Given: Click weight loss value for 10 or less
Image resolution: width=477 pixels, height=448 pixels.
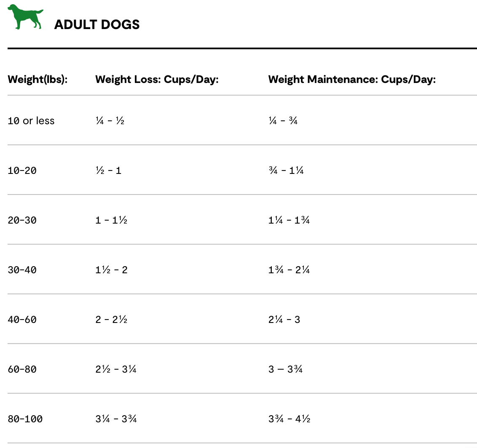Looking at the screenshot, I should [110, 121].
